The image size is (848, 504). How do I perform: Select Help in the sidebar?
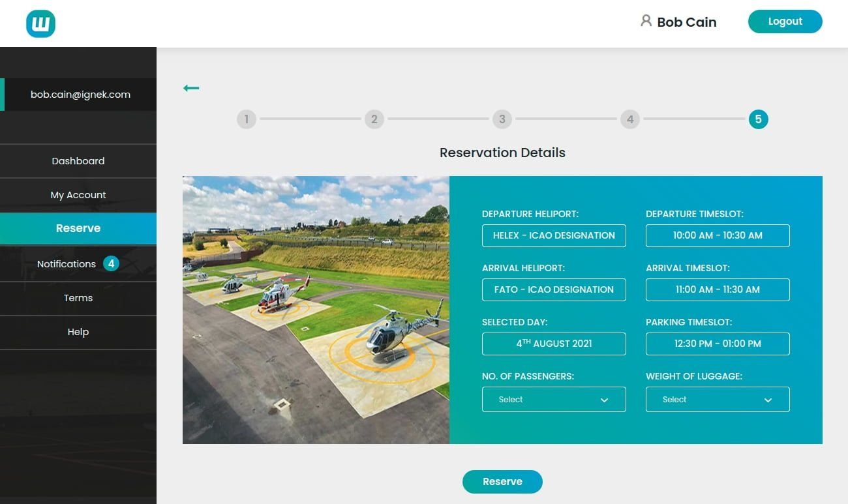(78, 332)
